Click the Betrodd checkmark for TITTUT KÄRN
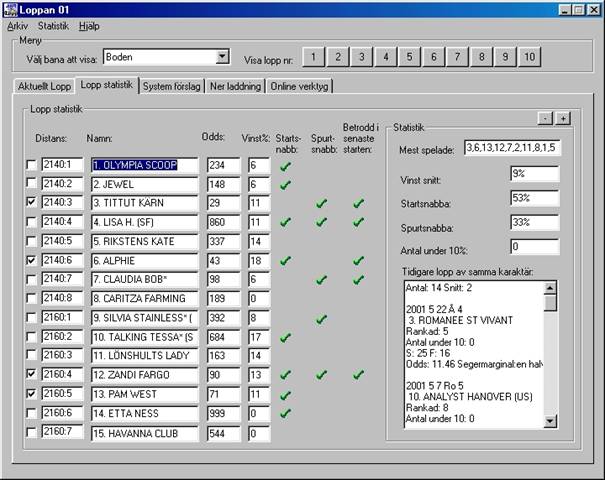 pyautogui.click(x=358, y=203)
